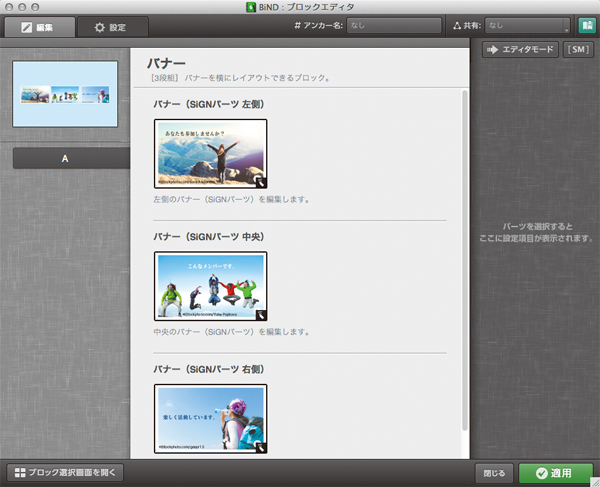Viewport: 600px width, 487px height.
Task: Open the left-side mountain banner image
Action: (210, 153)
